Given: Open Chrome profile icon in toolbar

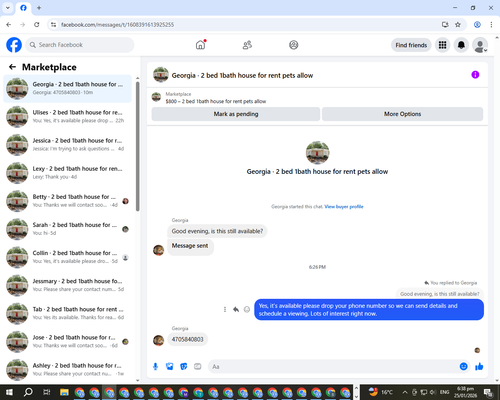Looking at the screenshot, I should coord(477,25).
